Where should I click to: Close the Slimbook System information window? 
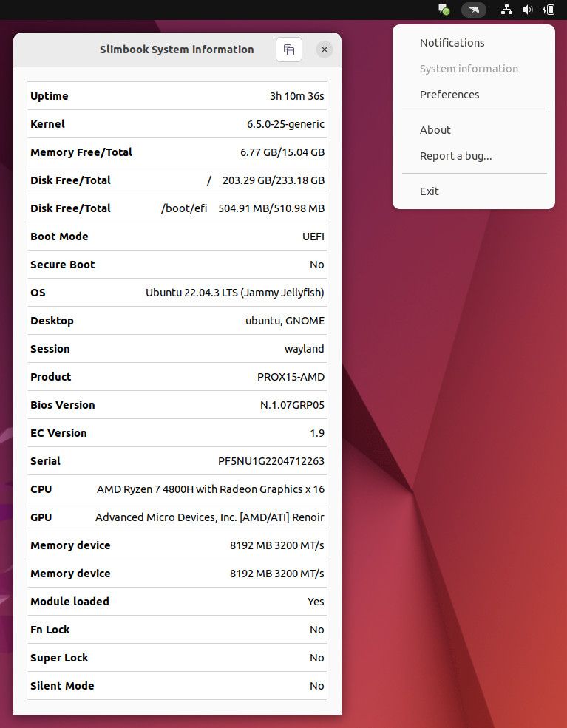325,50
